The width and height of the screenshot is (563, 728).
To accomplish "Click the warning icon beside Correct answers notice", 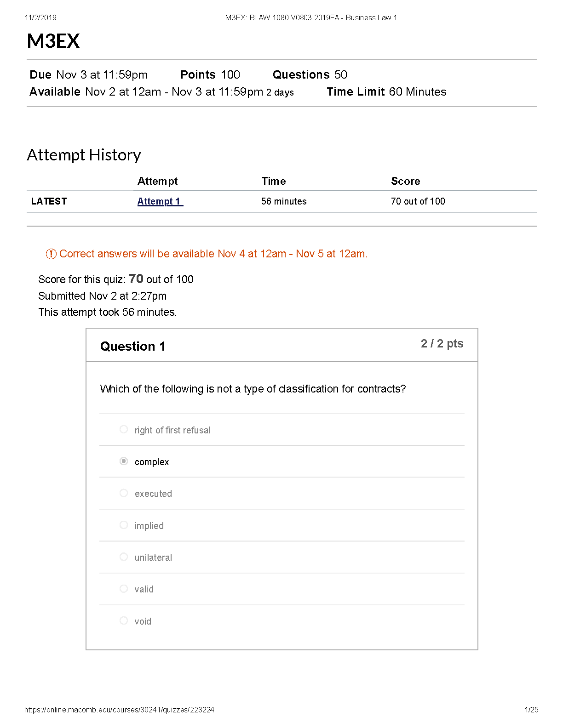I will coord(51,254).
